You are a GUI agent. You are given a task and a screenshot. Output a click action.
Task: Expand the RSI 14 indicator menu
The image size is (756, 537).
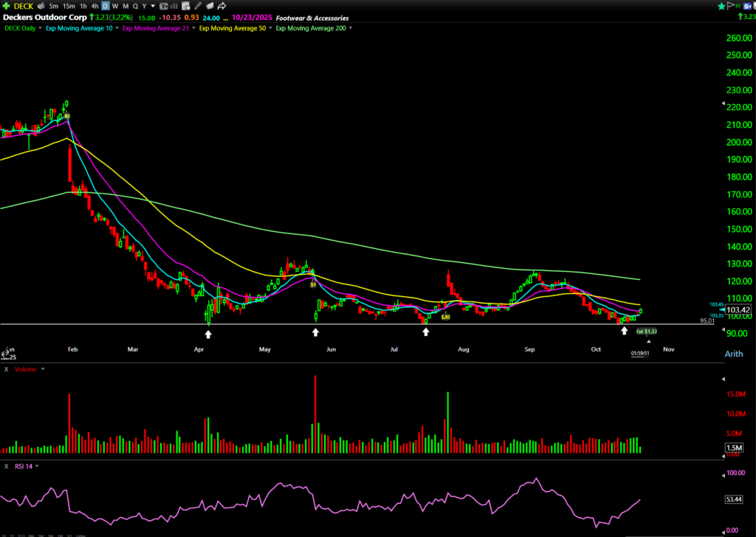point(37,466)
